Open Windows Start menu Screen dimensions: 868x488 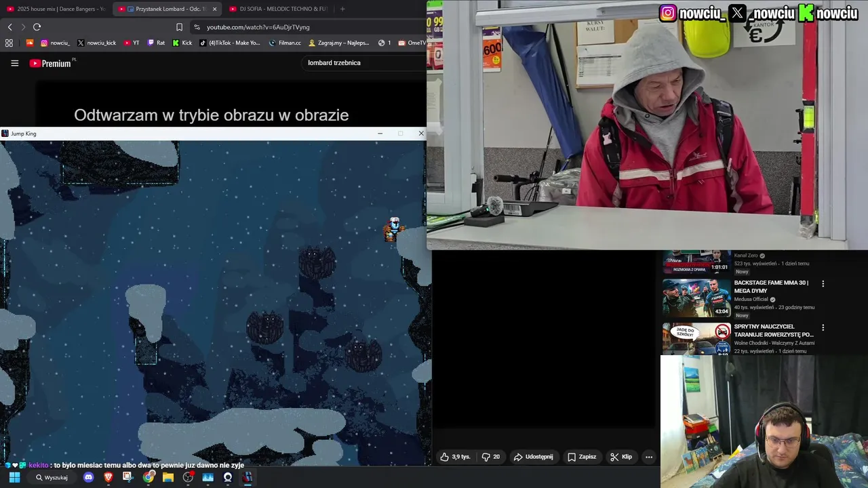pyautogui.click(x=14, y=477)
